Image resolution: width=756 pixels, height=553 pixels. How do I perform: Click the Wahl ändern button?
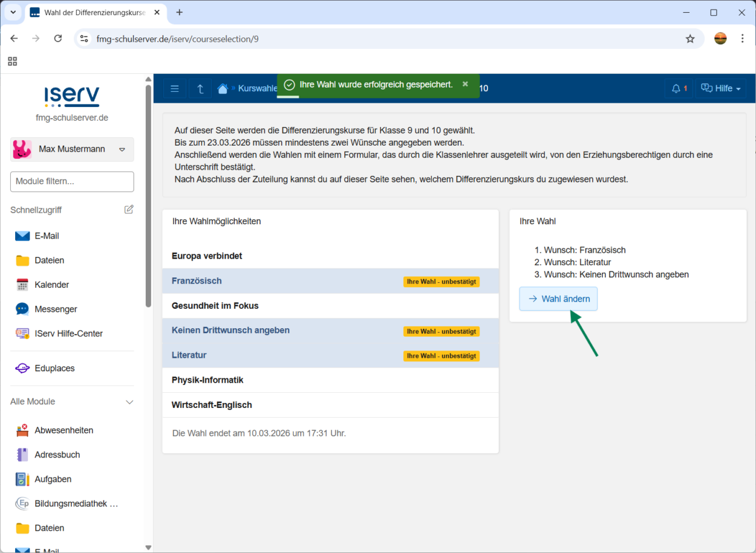click(558, 299)
